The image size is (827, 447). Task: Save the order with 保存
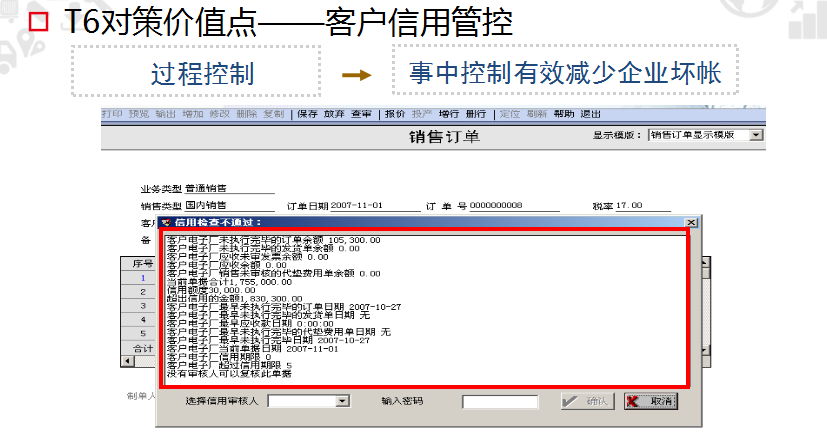pyautogui.click(x=307, y=114)
